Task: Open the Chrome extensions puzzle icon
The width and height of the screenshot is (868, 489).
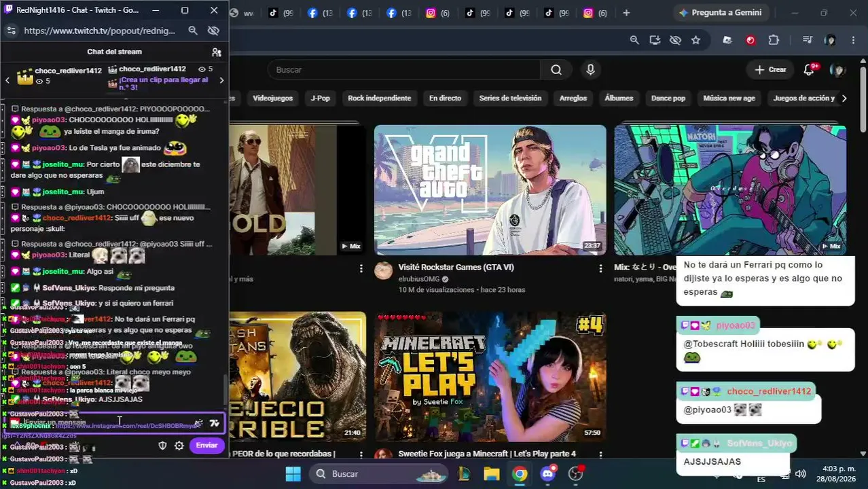Action: click(x=774, y=40)
